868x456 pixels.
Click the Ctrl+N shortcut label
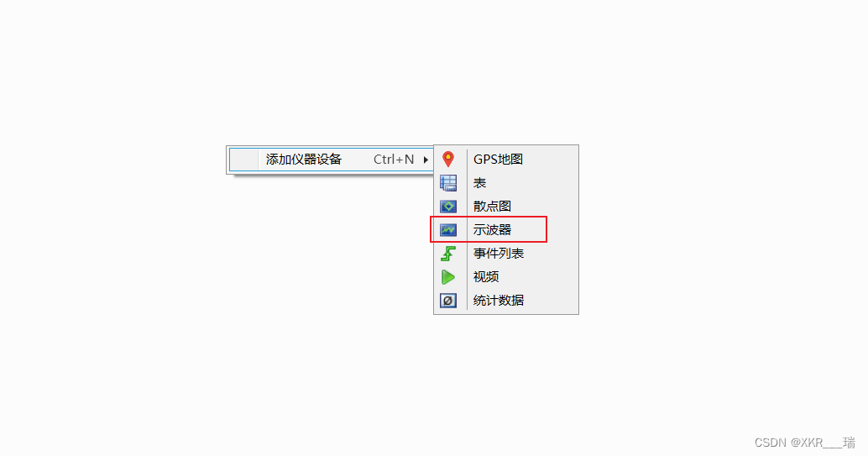(x=394, y=160)
